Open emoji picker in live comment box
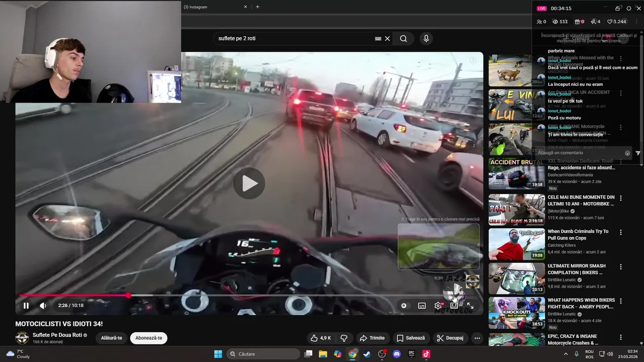 (x=627, y=153)
